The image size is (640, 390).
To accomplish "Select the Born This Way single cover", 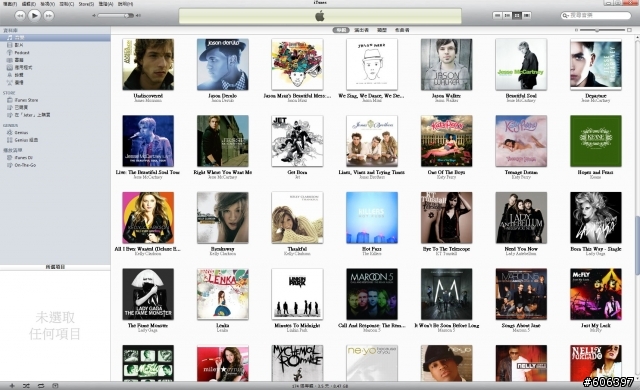I will click(596, 218).
